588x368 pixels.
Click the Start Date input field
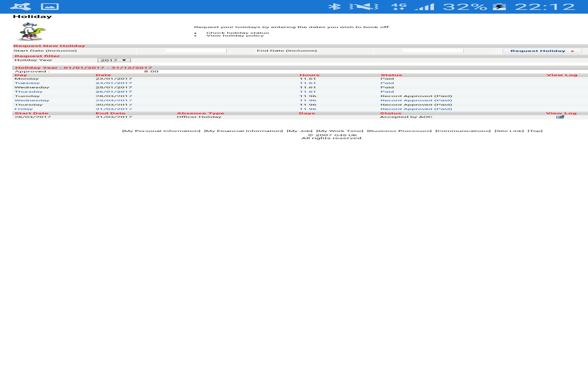[195, 50]
